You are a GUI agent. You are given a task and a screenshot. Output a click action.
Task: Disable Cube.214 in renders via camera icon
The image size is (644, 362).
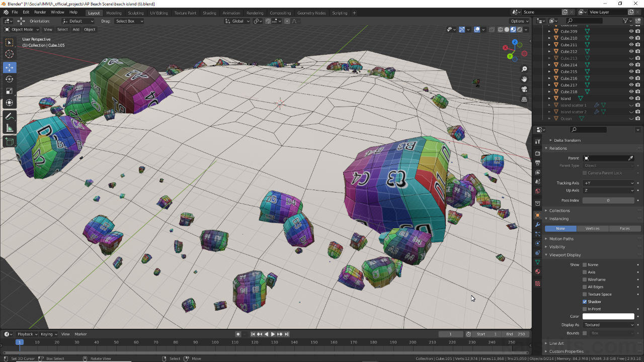tap(638, 65)
